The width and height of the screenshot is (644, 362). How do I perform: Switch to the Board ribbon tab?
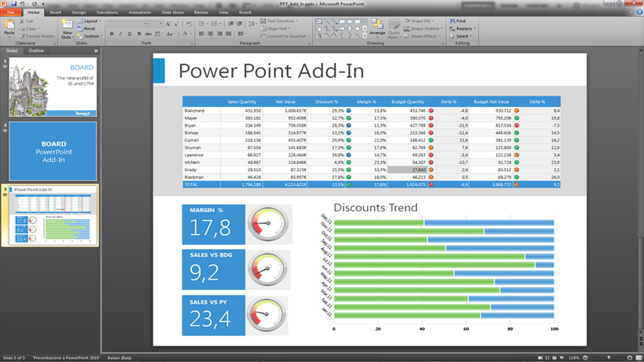pyautogui.click(x=245, y=12)
